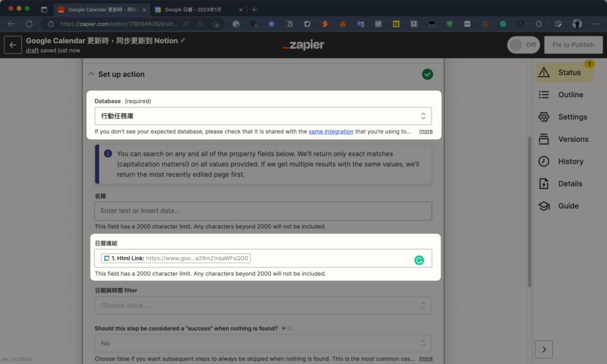607x364 pixels.
Task: Toggle the Zap On/Off switch
Action: point(523,45)
